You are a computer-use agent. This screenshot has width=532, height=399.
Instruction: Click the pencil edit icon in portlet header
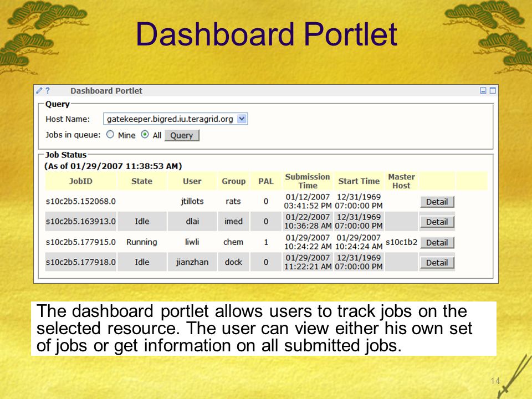click(39, 90)
